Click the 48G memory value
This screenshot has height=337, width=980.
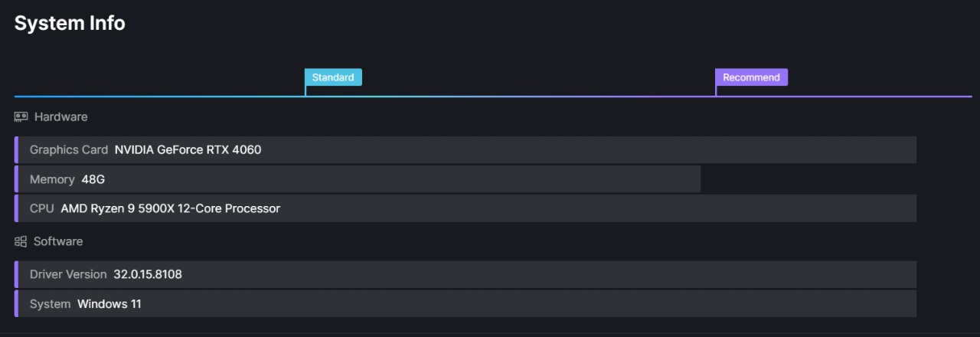93,179
